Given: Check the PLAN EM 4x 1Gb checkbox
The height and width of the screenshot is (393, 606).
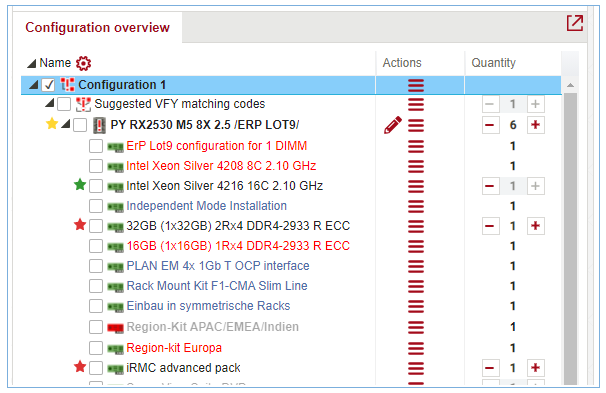Looking at the screenshot, I should coord(95,266).
